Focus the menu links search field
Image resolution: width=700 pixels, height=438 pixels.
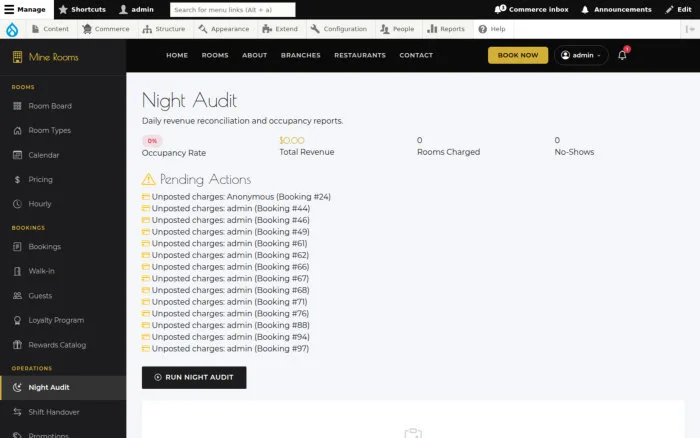pos(233,9)
